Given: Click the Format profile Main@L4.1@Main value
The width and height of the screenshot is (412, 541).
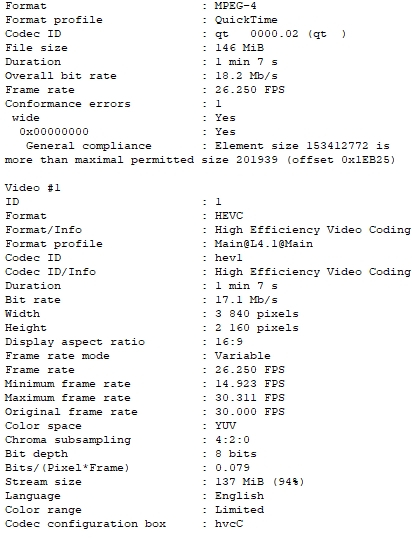Looking at the screenshot, I should pos(264,244).
